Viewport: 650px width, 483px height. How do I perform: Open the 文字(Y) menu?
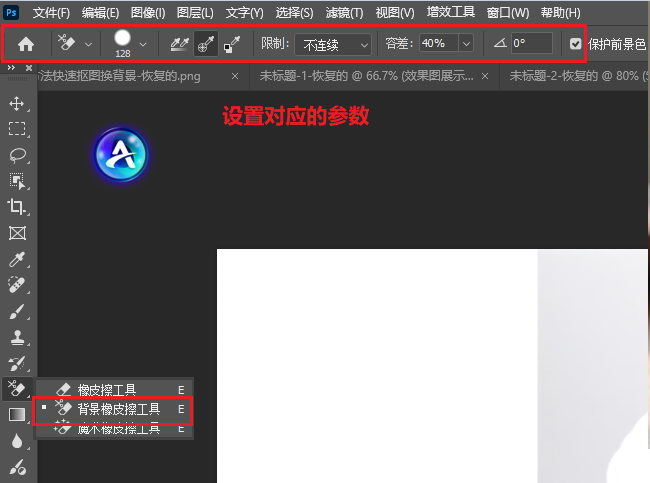click(x=245, y=13)
